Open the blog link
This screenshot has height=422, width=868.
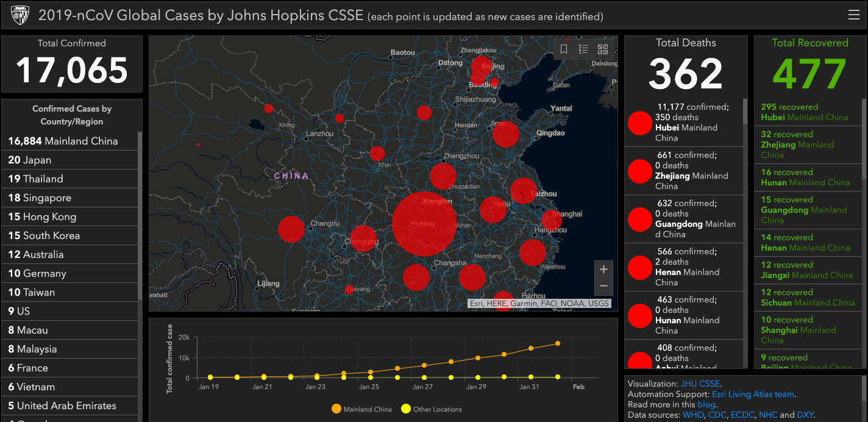pyautogui.click(x=706, y=404)
